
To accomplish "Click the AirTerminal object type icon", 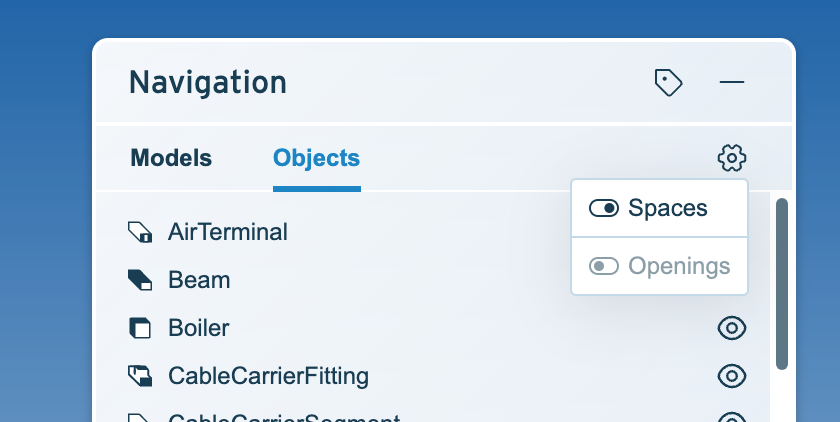I will point(140,233).
